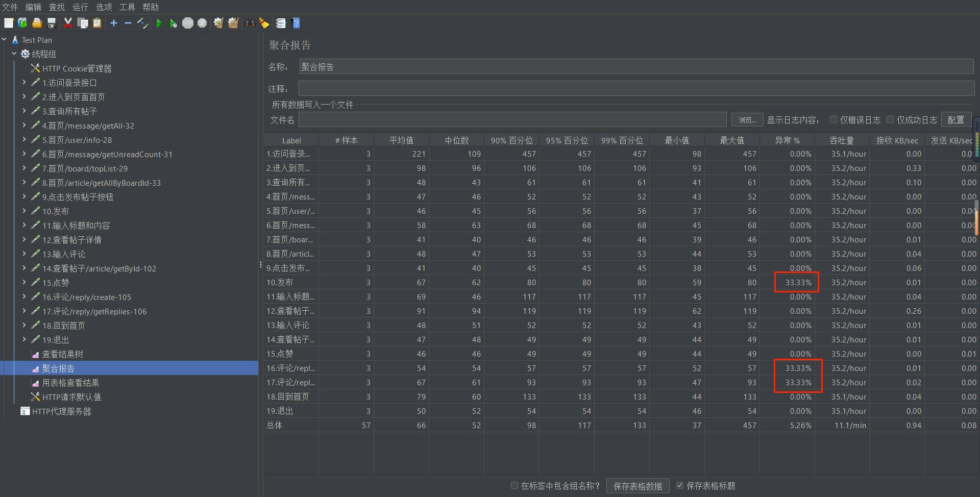Reset search with the yellow broom icon
Screen dimensions: 980x497
[x=264, y=23]
